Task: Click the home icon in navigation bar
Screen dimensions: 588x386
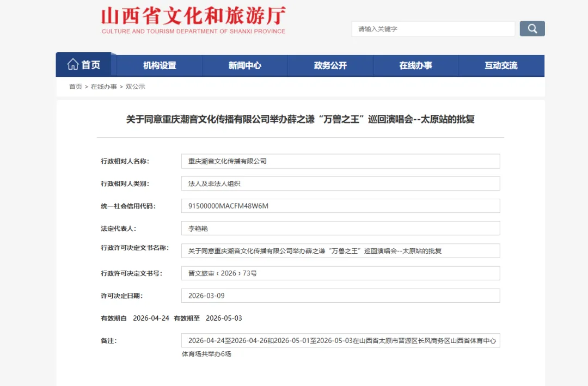Action: click(73, 65)
